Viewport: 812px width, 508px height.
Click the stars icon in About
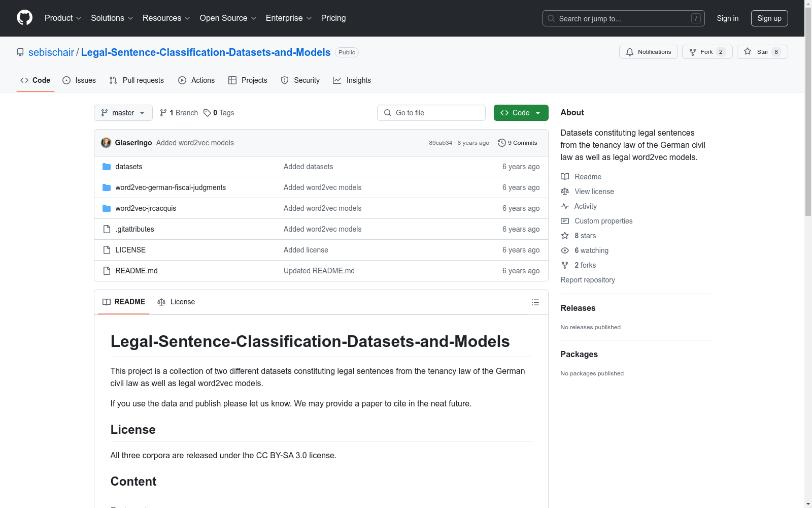[565, 236]
